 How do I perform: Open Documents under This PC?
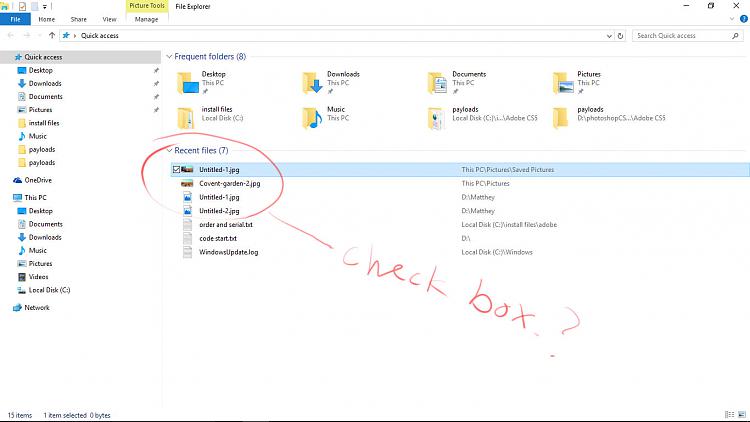[x=45, y=224]
